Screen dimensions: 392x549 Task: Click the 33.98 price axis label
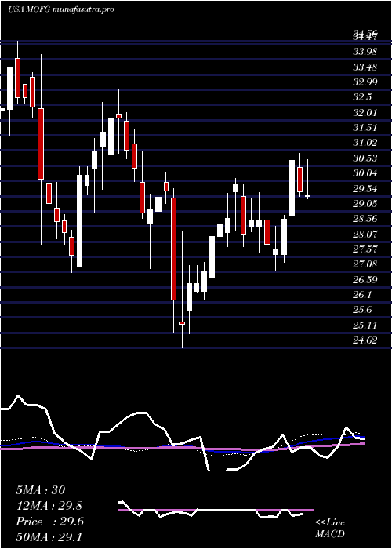[365, 53]
